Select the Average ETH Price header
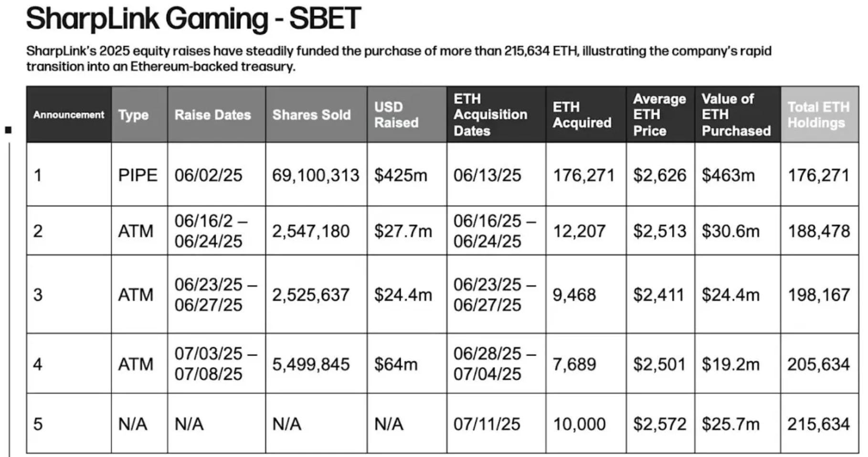Image resolution: width=868 pixels, height=457 pixels. 659,115
